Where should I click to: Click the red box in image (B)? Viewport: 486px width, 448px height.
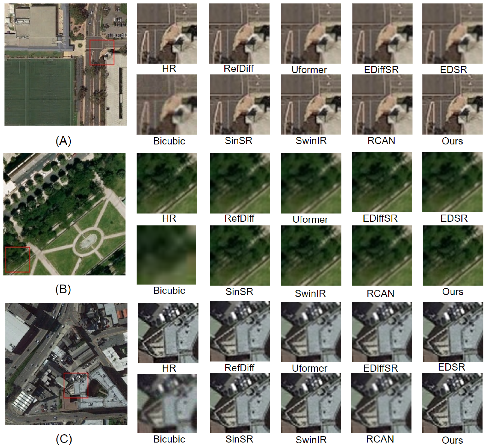click(18, 260)
